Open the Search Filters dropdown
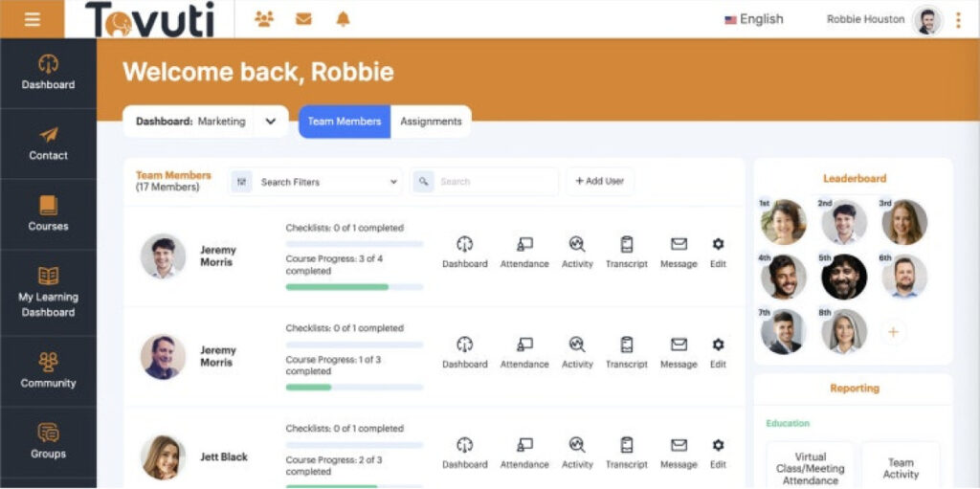980x489 pixels. click(316, 182)
